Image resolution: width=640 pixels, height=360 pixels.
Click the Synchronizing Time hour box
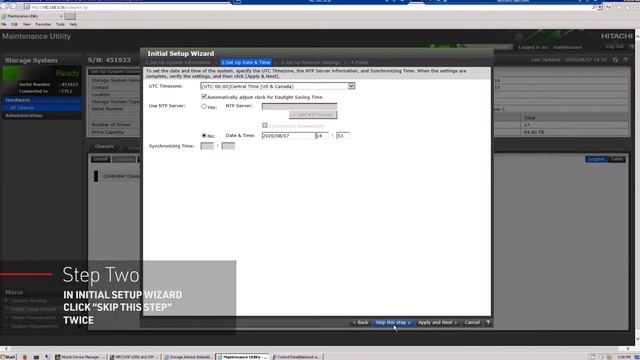207,146
